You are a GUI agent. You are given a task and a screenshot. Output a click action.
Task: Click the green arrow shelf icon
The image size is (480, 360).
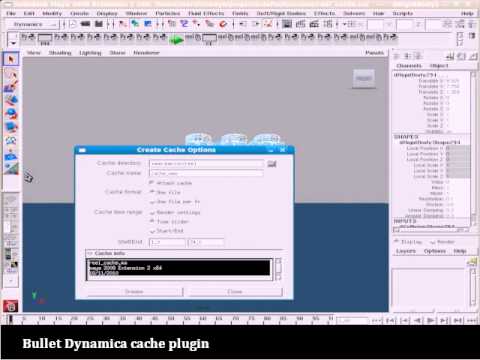tap(176, 40)
